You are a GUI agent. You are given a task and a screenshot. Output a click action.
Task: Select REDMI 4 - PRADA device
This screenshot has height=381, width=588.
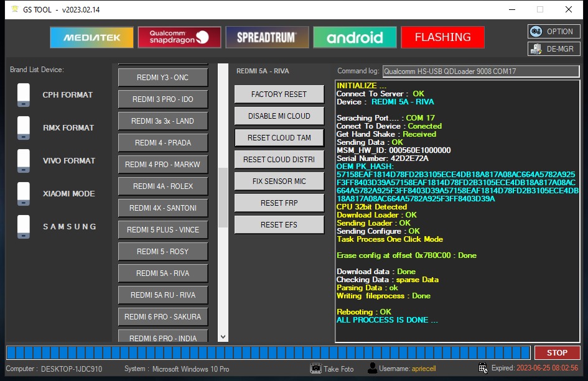163,143
